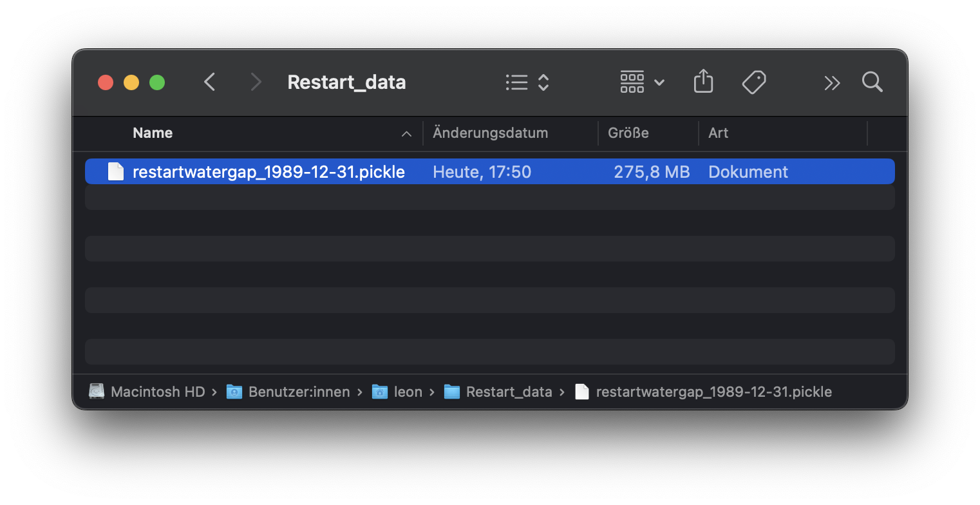Toggle the ascending sort arrow indicator
This screenshot has width=980, height=505.
(x=406, y=134)
